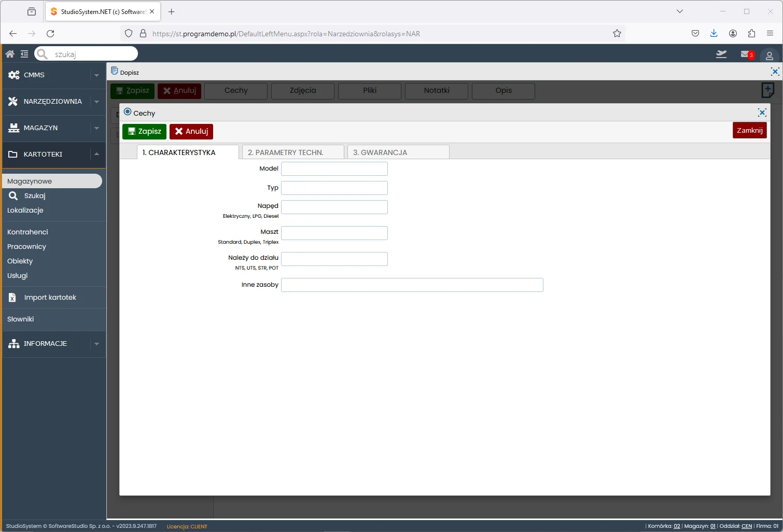Click the Pliki button in Dopisz toolbar
The image size is (783, 532).
[x=370, y=91]
